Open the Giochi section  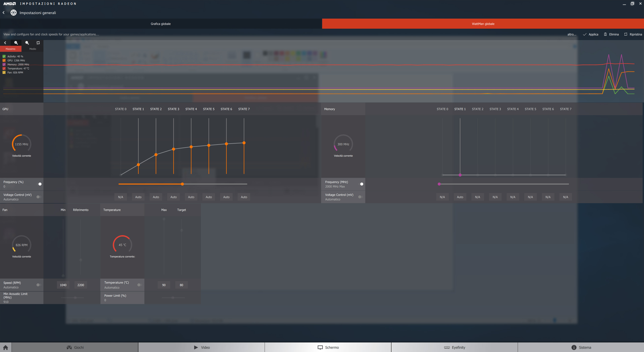tap(75, 347)
